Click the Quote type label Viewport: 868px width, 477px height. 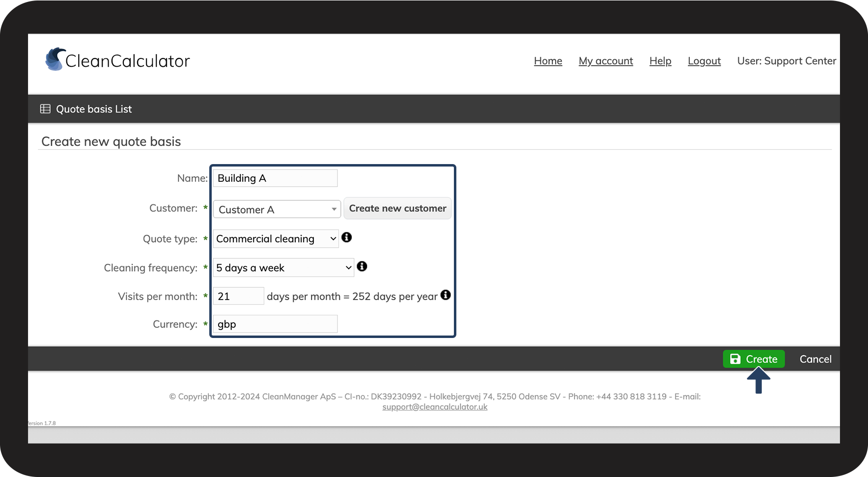click(170, 239)
